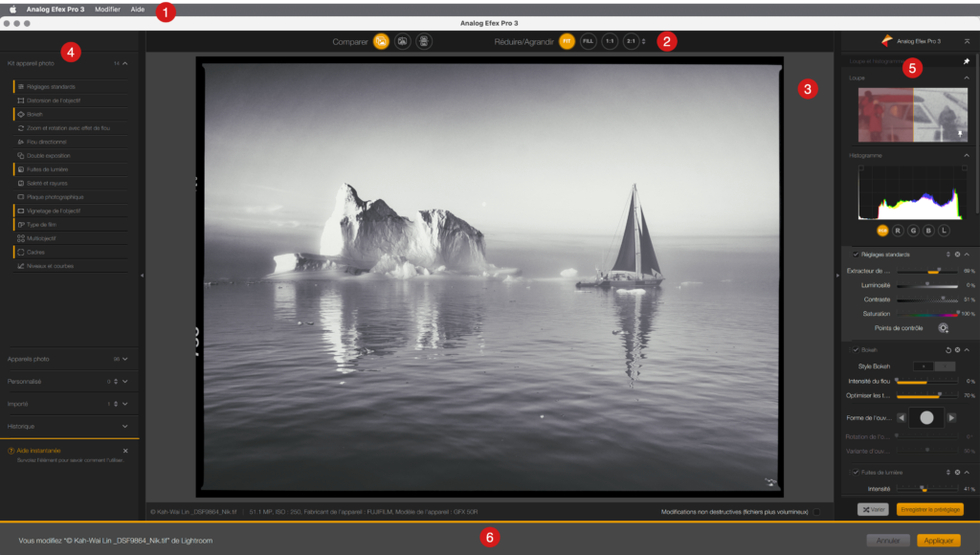Open zoom ratio stepper arrows
980x555 pixels.
(x=644, y=41)
